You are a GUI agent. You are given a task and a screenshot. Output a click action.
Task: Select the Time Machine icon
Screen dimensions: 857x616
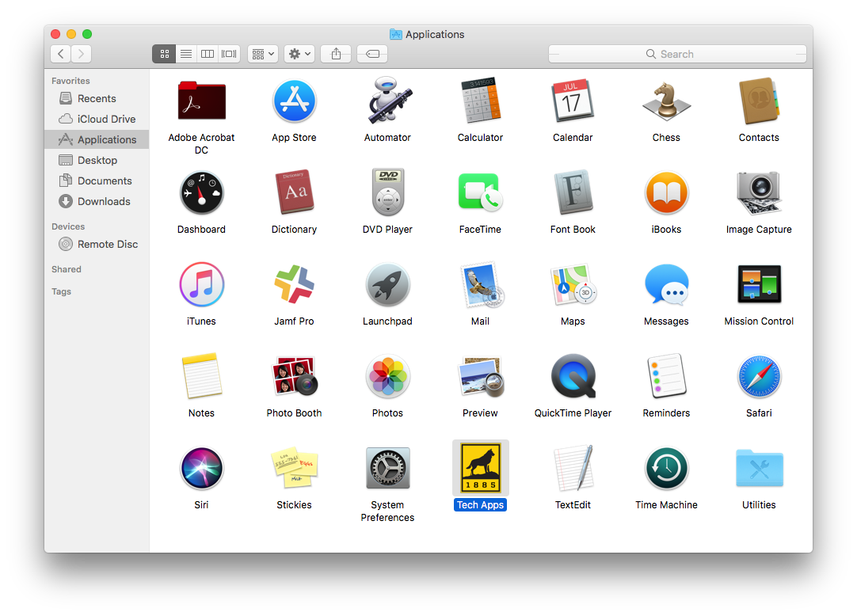(x=666, y=469)
